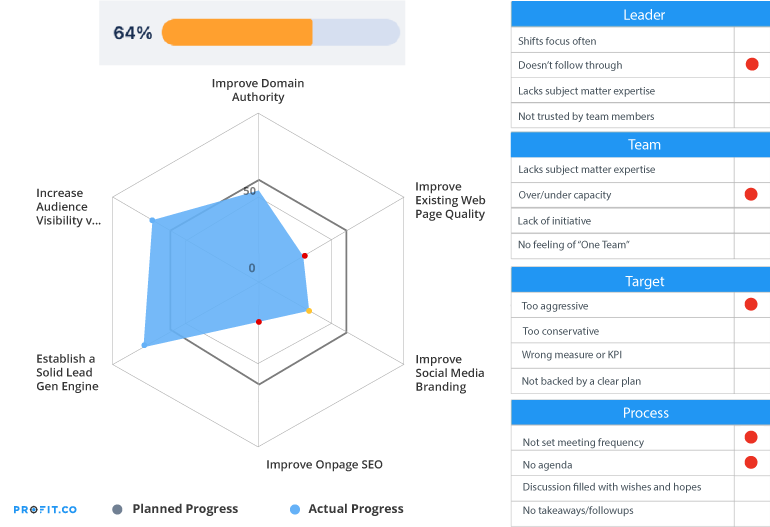
Task: Toggle the red marker for Doesn't follow through
Action: pyautogui.click(x=752, y=64)
